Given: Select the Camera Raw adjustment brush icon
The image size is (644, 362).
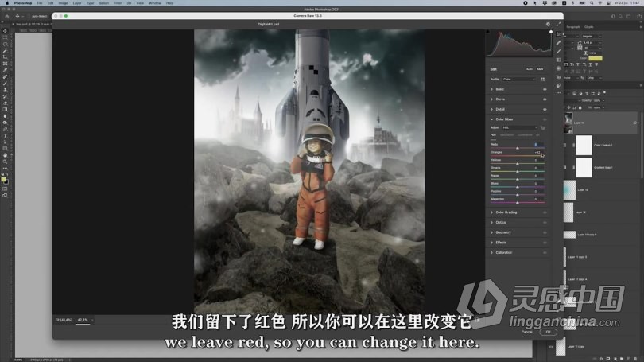Looking at the screenshot, I should pos(559,52).
